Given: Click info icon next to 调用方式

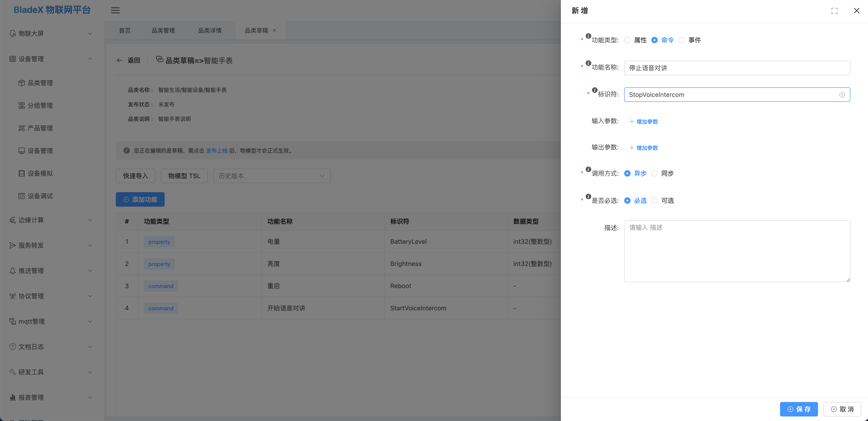Looking at the screenshot, I should click(x=588, y=169).
